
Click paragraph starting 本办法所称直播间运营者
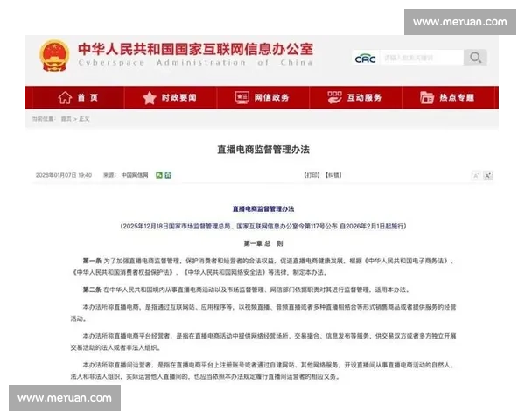(x=263, y=371)
